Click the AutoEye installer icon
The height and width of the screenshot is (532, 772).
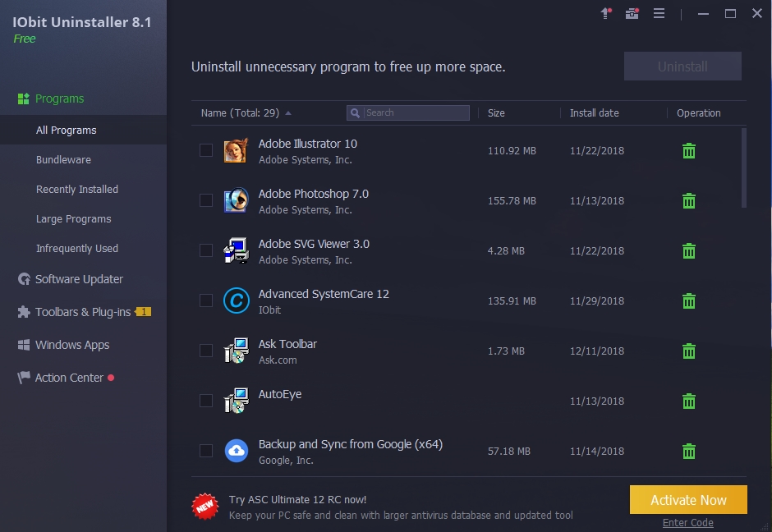(x=236, y=401)
